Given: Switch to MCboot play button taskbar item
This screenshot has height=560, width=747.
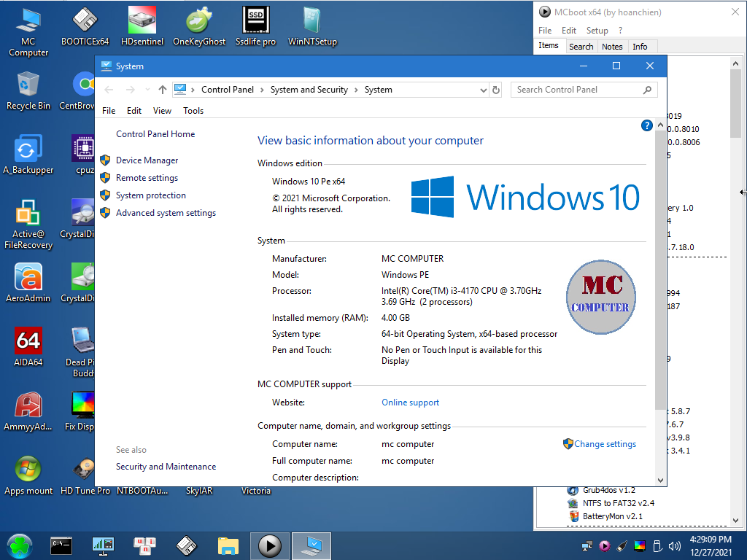Looking at the screenshot, I should [270, 546].
